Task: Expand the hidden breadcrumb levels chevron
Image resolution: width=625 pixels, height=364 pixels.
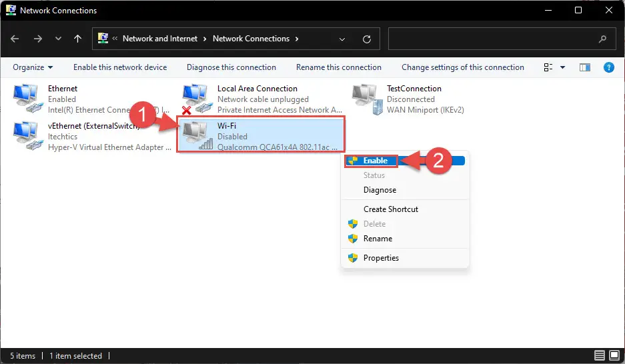Action: [115, 38]
